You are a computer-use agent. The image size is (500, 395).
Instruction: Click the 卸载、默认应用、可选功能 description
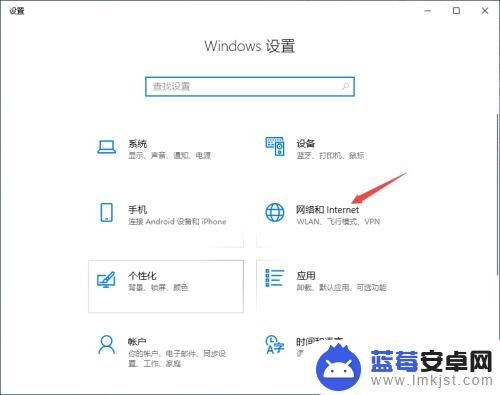(341, 287)
